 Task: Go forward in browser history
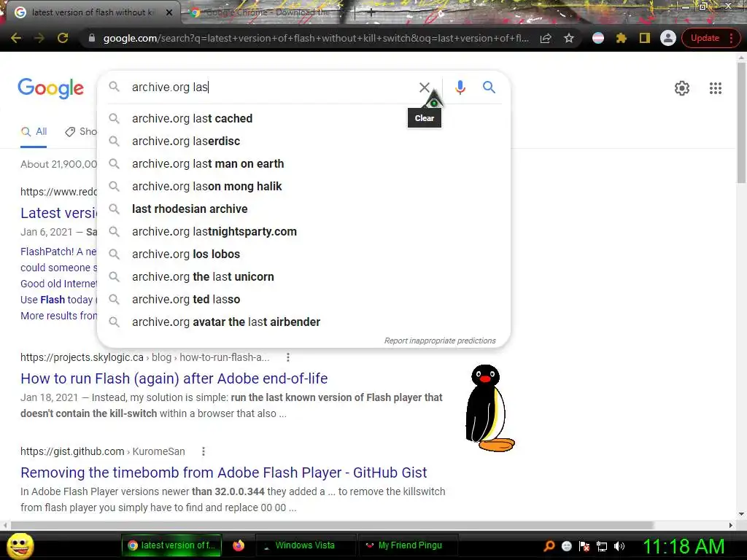[39, 38]
